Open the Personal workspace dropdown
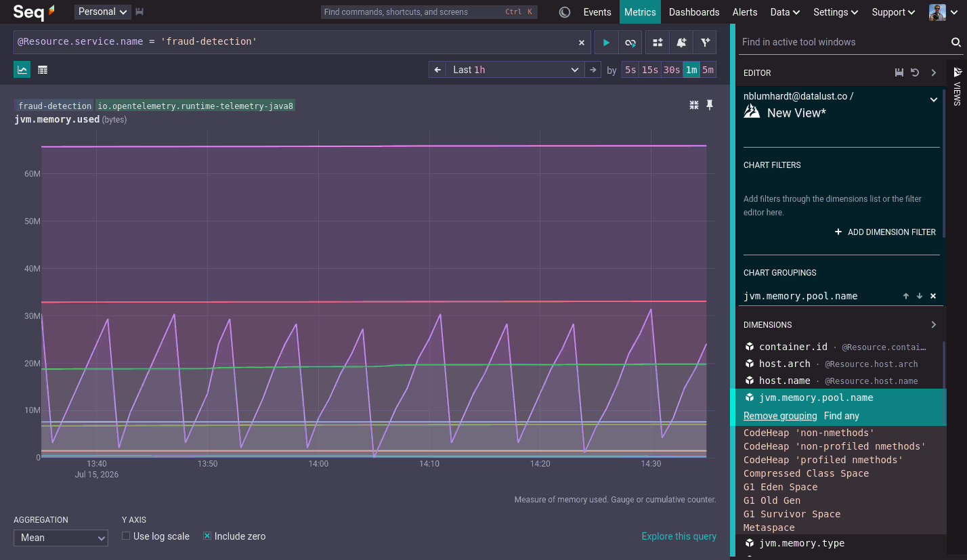Image resolution: width=967 pixels, height=560 pixels. pos(103,12)
